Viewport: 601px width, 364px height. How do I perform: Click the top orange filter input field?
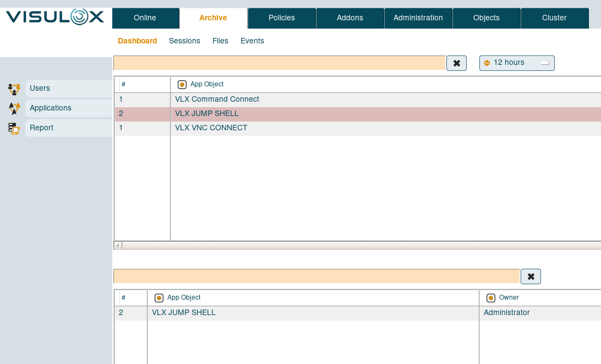point(279,63)
